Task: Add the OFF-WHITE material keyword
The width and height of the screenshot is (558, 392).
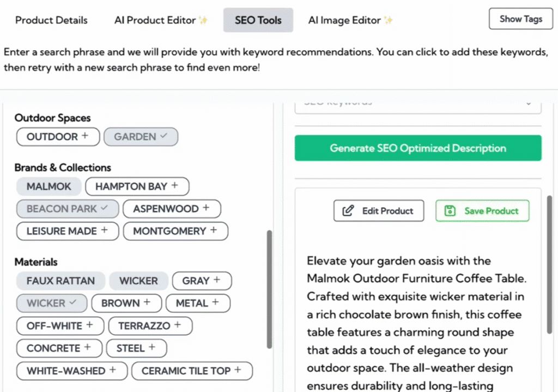Action: click(60, 326)
